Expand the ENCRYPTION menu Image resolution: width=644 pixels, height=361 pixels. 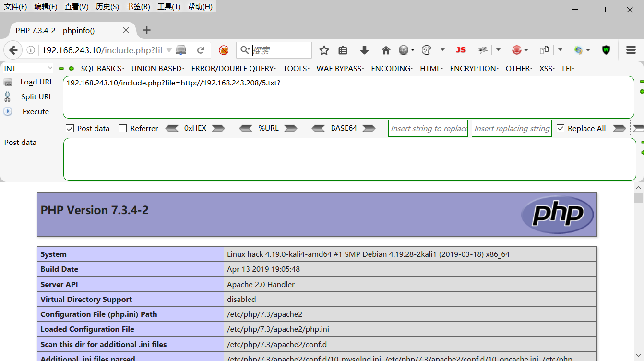tap(475, 69)
